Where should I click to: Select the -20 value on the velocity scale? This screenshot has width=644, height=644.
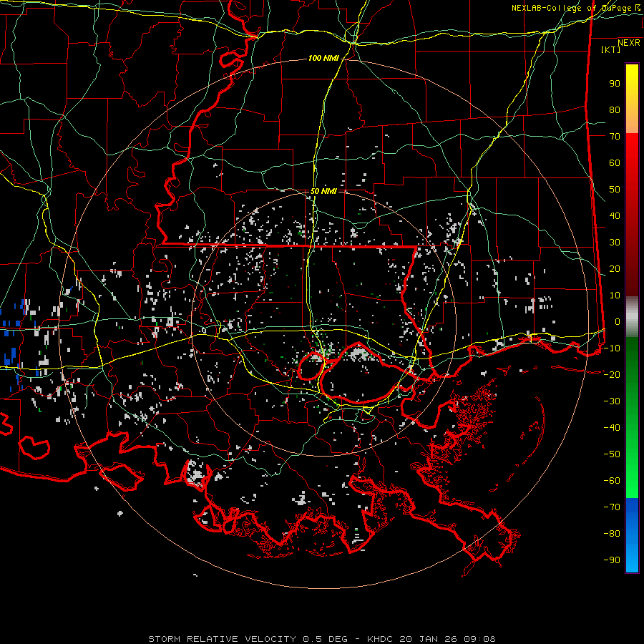(x=612, y=375)
